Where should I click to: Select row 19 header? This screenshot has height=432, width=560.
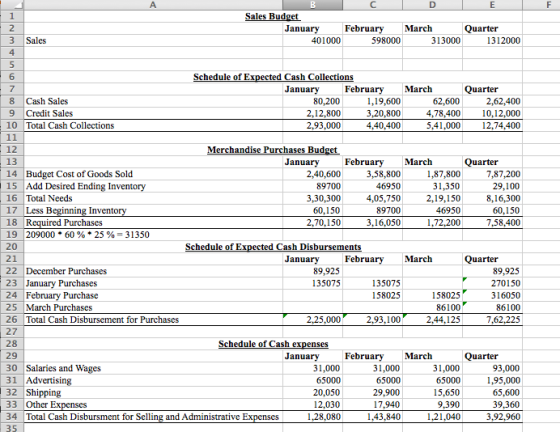click(x=12, y=235)
